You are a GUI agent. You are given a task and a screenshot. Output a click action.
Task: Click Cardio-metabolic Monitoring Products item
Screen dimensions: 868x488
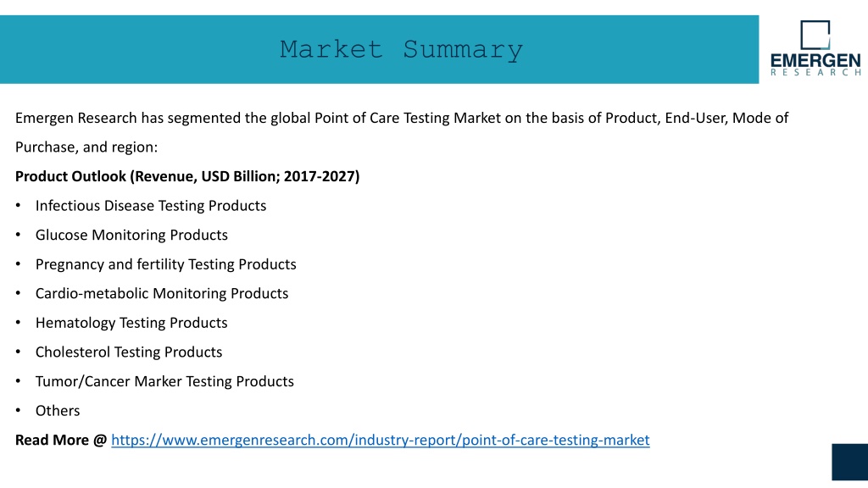click(162, 293)
